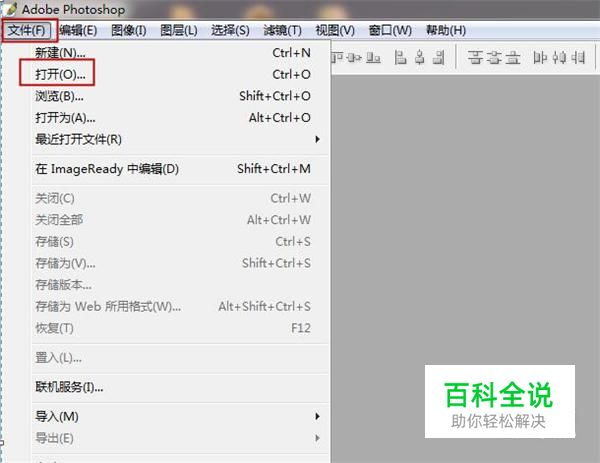Open the 图像(I) menu

tap(129, 30)
